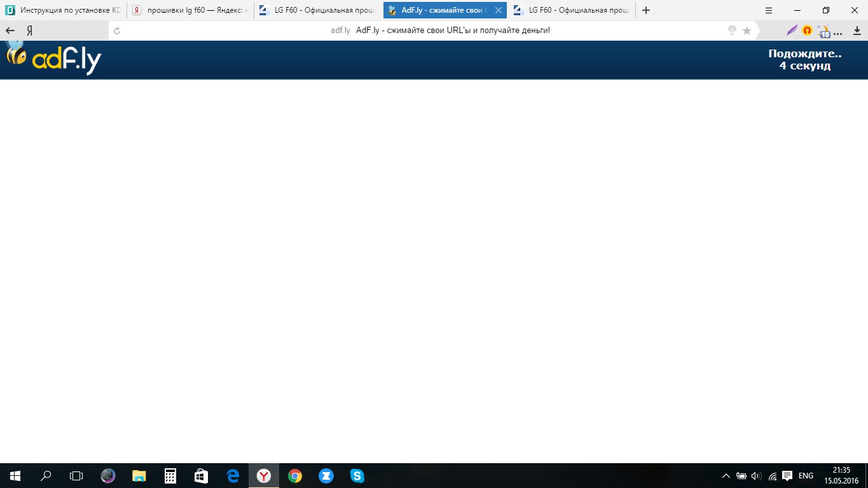The height and width of the screenshot is (488, 868).
Task: Open Windows taskbar search
Action: click(x=46, y=475)
